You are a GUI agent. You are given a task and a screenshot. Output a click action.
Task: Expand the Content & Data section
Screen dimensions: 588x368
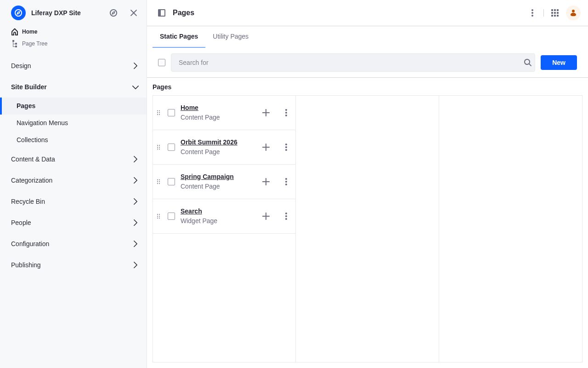coord(73,159)
